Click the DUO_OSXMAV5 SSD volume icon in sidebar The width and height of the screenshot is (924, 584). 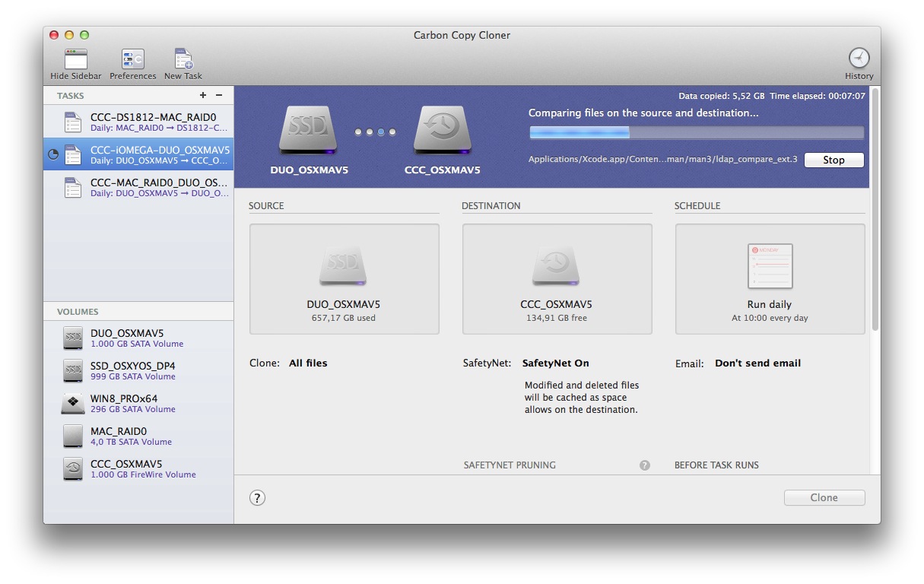[73, 338]
